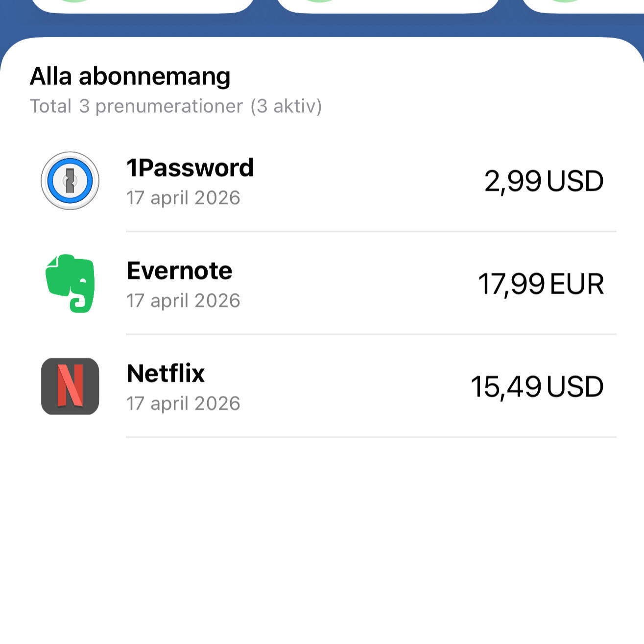The image size is (644, 644).
Task: Tap the 1Password keyhole app icon
Action: pyautogui.click(x=70, y=181)
